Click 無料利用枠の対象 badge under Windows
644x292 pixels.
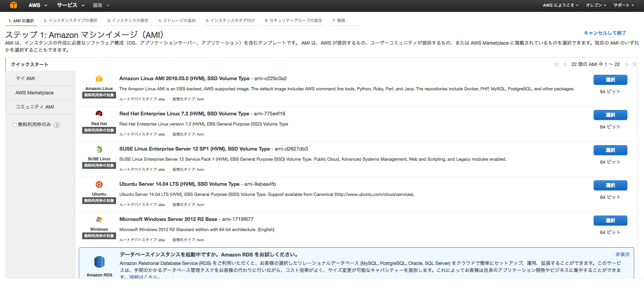[99, 236]
